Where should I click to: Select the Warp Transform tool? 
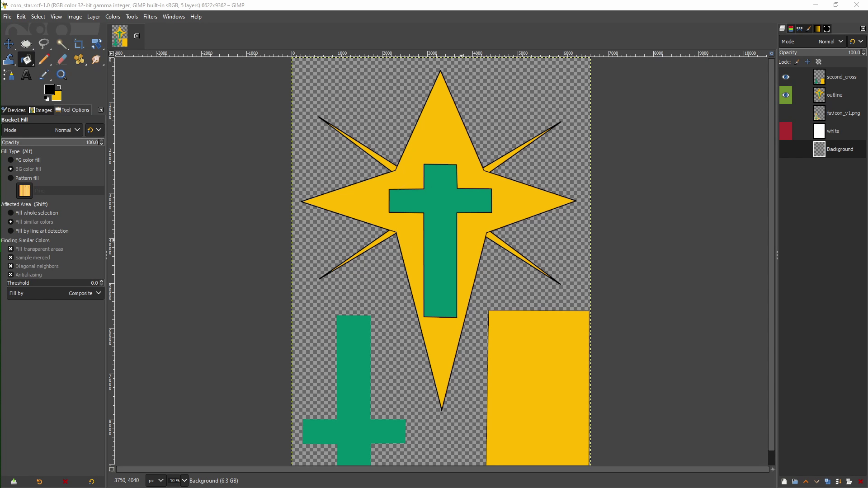[9, 60]
